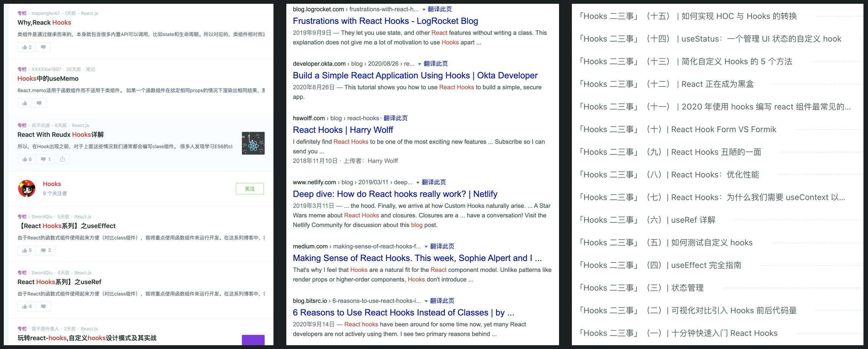Screen dimensions: 868x349
Task: Like the 'React Hooks系列之useEffect' article
Action: pos(26,250)
